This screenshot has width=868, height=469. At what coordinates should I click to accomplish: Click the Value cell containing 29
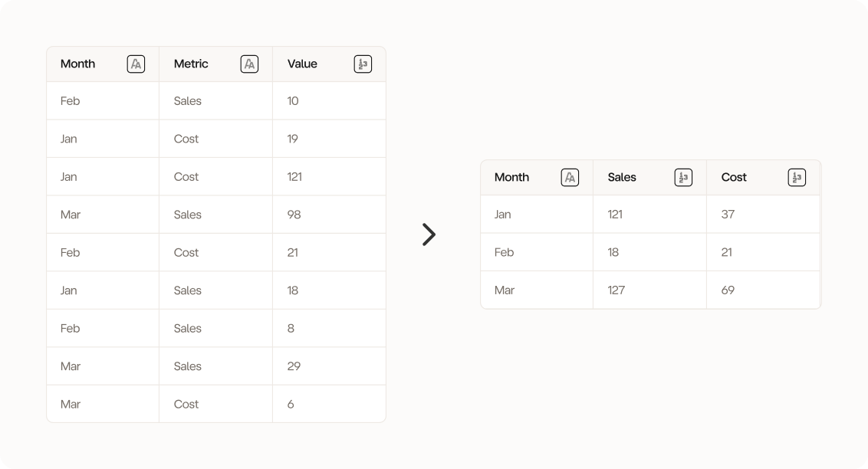click(x=294, y=366)
